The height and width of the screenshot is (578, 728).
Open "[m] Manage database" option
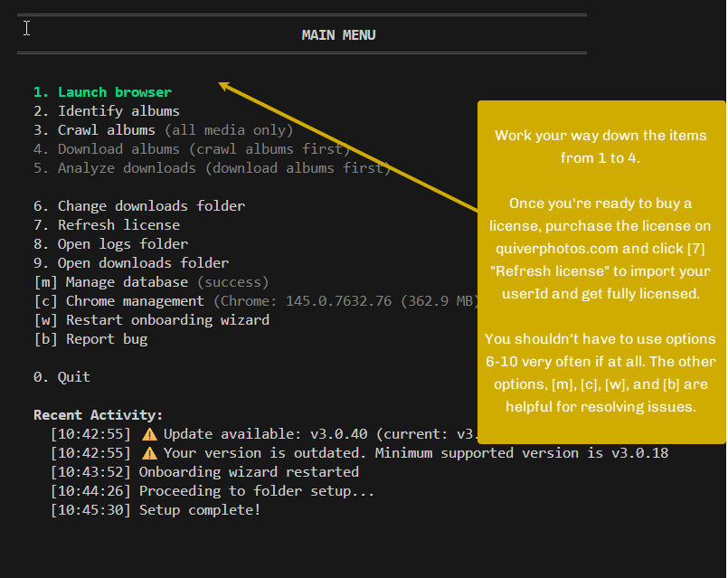[x=110, y=282]
